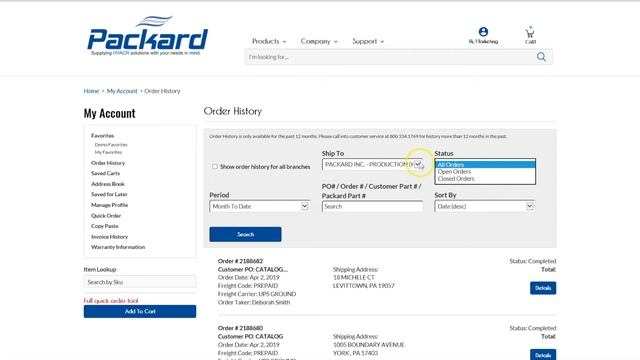Image resolution: width=640 pixels, height=360 pixels.
Task: Focus the PO# / Order # search field
Action: [372, 207]
